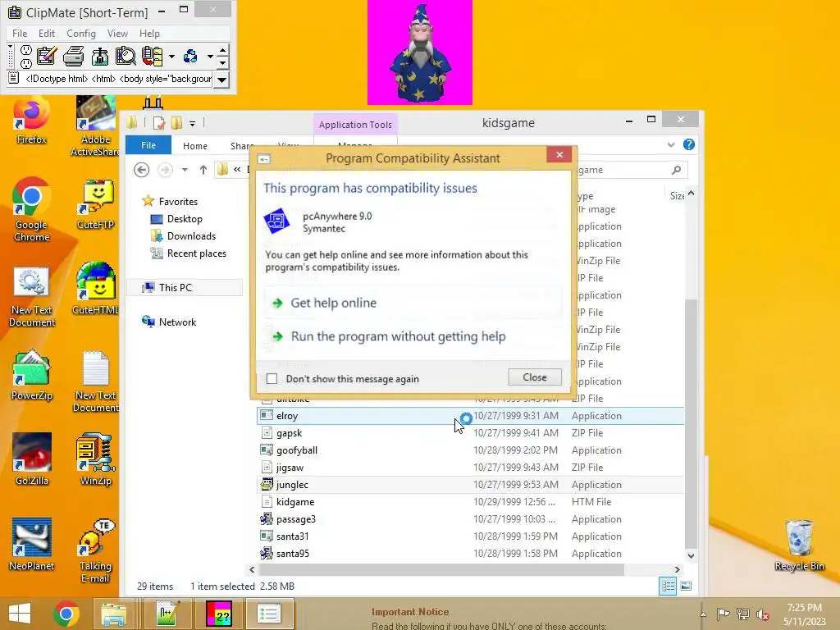The width and height of the screenshot is (840, 630).
Task: Click the clipboard collections icon in ClipMate
Action: click(x=152, y=56)
